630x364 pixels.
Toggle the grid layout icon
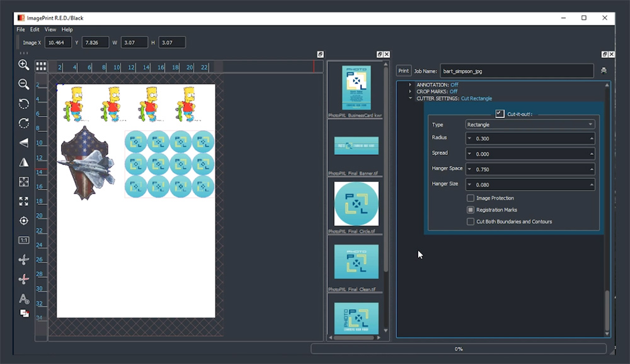coord(41,66)
